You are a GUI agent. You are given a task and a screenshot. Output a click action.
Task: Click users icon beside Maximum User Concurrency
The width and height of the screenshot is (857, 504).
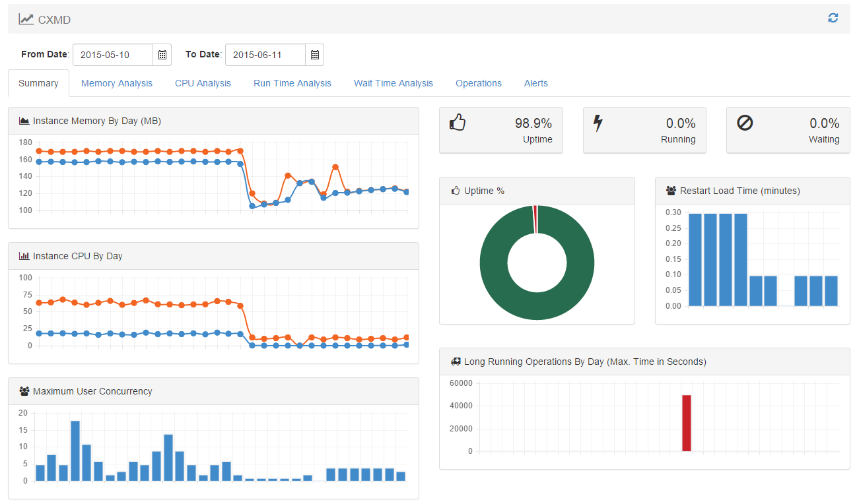point(24,391)
